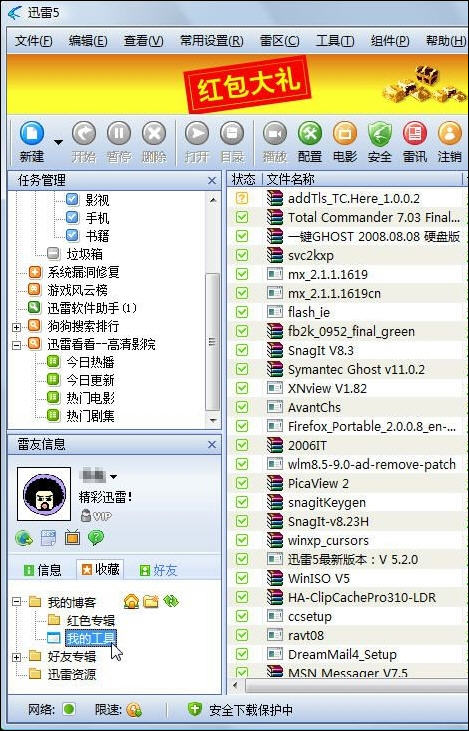Toggle the 书籍 category checkbox
The width and height of the screenshot is (469, 731).
(72, 235)
